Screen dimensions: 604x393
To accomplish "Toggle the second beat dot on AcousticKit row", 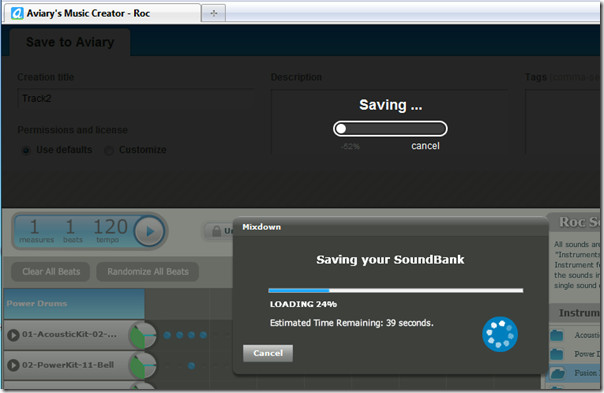I will 180,335.
